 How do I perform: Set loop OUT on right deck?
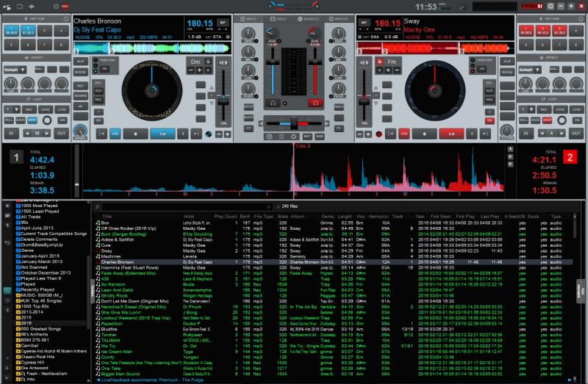(x=576, y=134)
